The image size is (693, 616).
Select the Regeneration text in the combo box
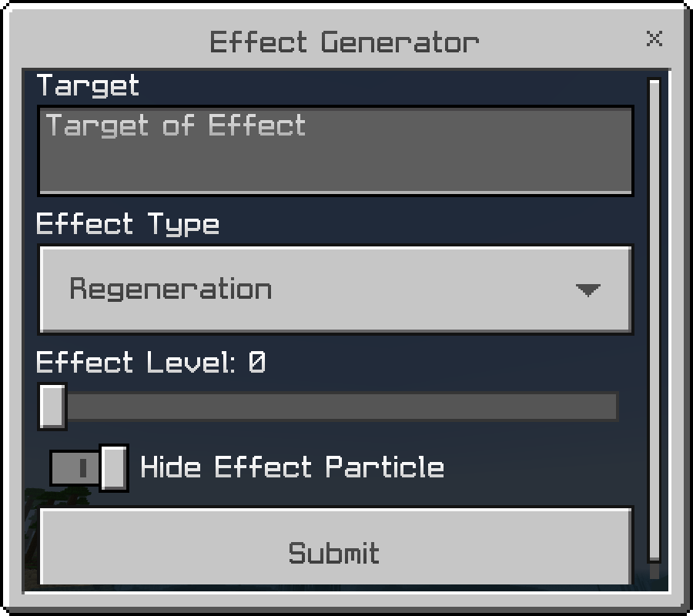coord(170,290)
